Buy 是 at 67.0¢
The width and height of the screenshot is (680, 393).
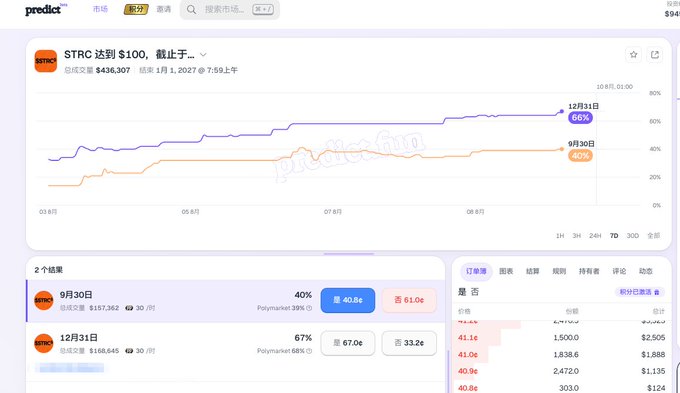[x=348, y=343]
